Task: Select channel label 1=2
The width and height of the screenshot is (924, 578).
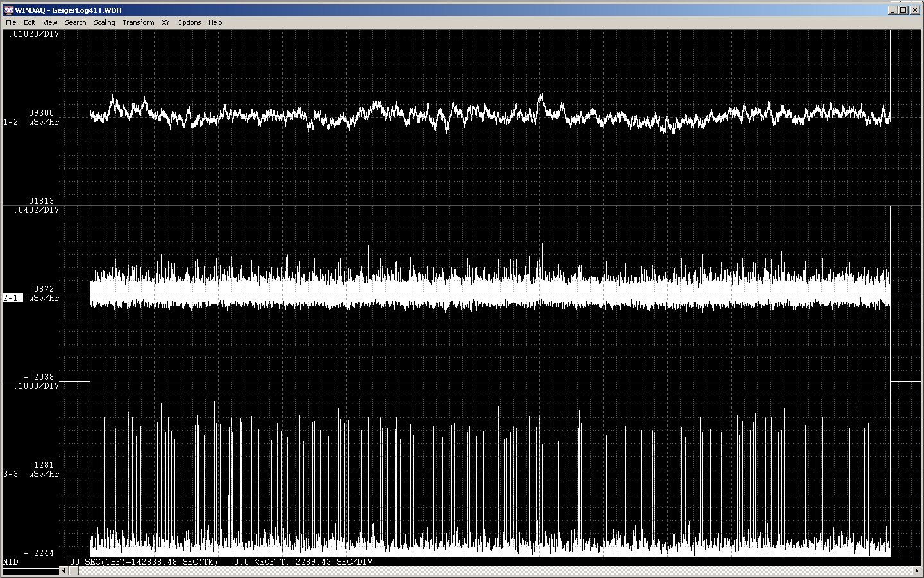Action: 11,122
